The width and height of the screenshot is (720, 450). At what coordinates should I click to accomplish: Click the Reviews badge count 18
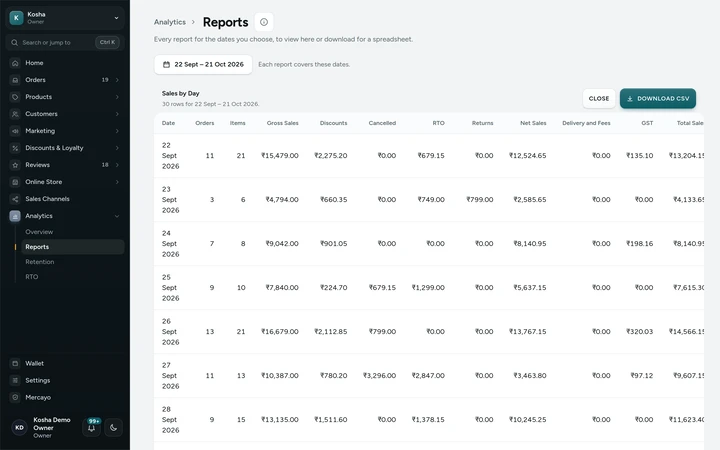pos(105,165)
